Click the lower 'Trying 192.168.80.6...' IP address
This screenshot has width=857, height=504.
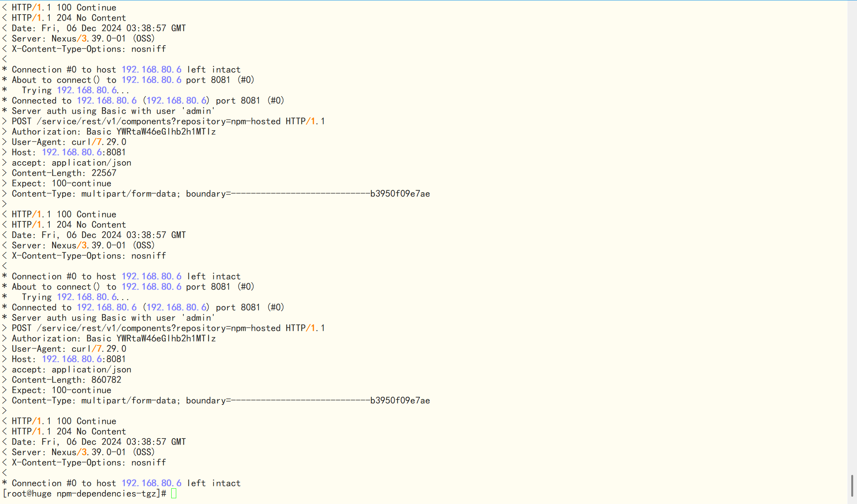(x=87, y=297)
